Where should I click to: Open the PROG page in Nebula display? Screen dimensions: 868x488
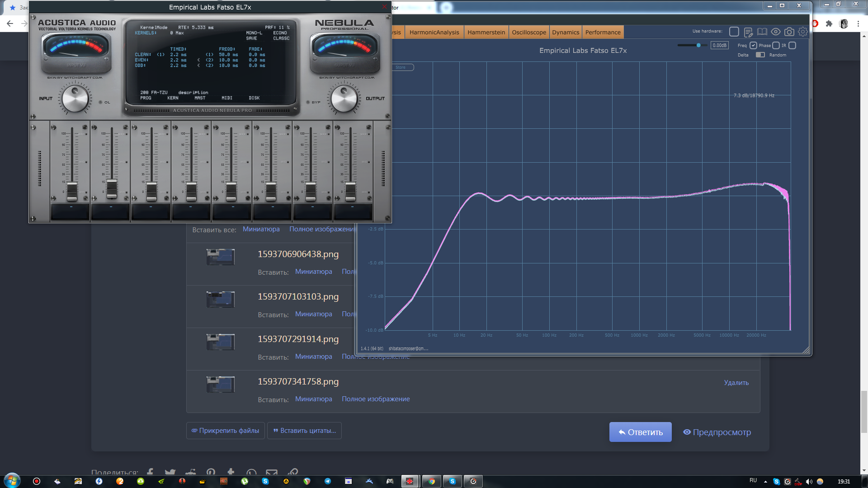pyautogui.click(x=146, y=98)
